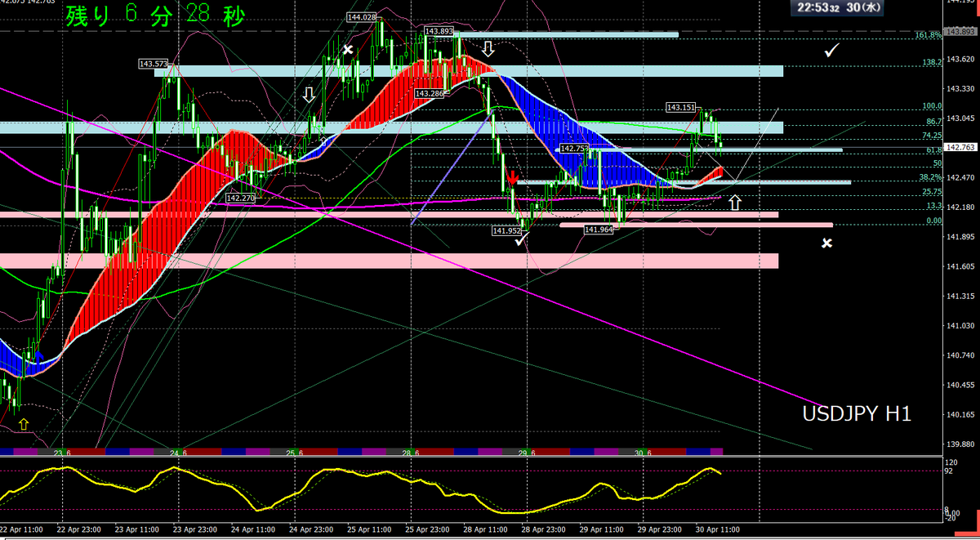Select the white up arrow beside the 25.75 level
The height and width of the screenshot is (540, 980).
pyautogui.click(x=735, y=203)
